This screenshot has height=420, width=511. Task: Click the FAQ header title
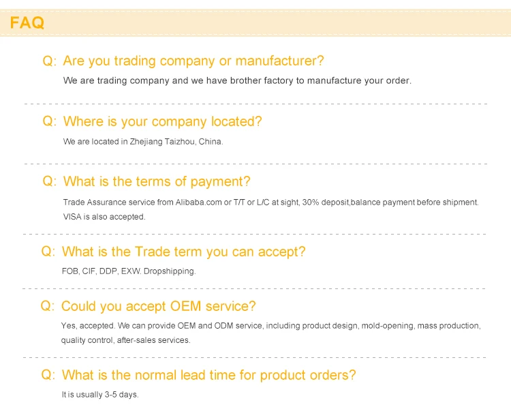click(x=27, y=23)
